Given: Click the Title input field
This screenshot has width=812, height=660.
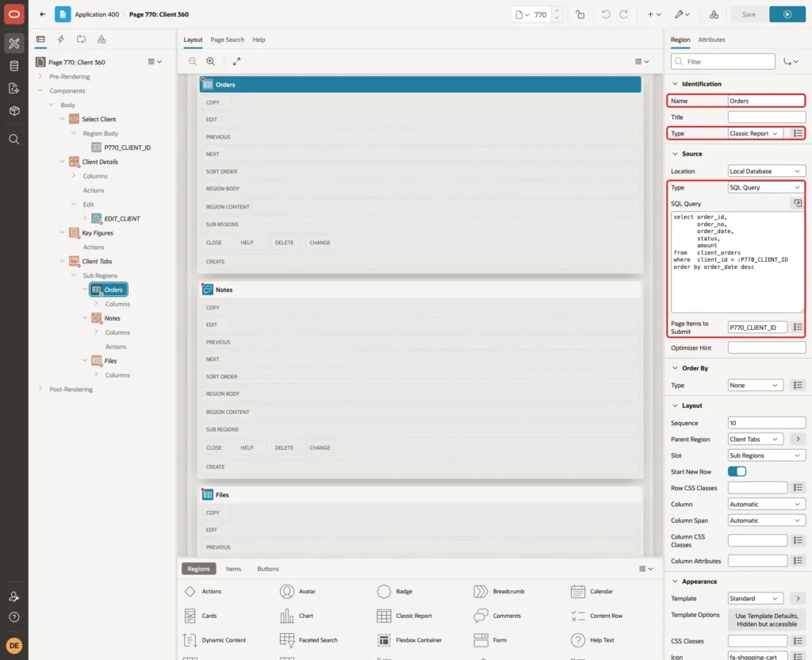Looking at the screenshot, I should pyautogui.click(x=767, y=117).
